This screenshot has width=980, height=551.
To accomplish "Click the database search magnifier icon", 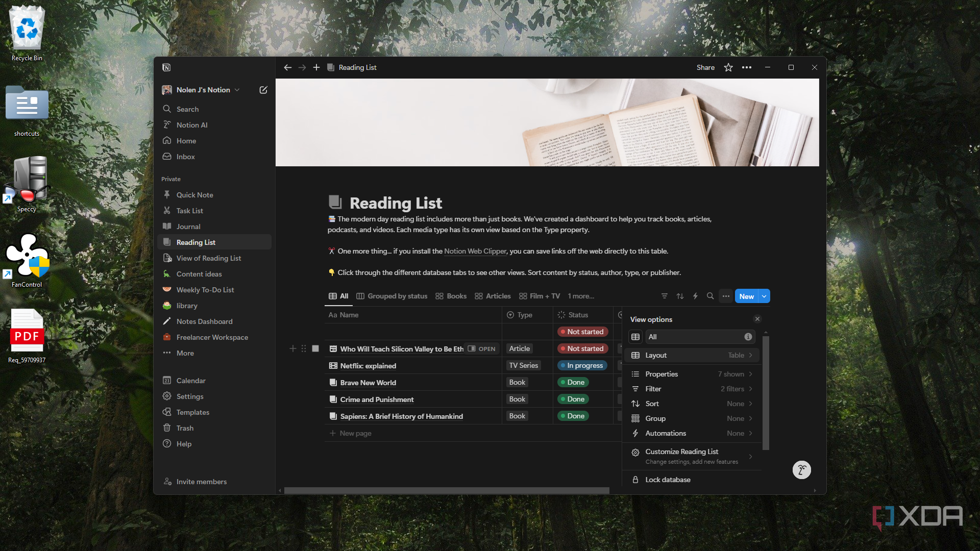I will 710,296.
